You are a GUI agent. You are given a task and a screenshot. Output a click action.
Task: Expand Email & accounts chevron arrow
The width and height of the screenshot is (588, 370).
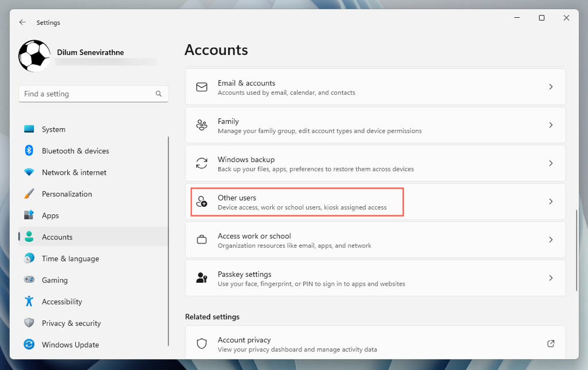[551, 87]
